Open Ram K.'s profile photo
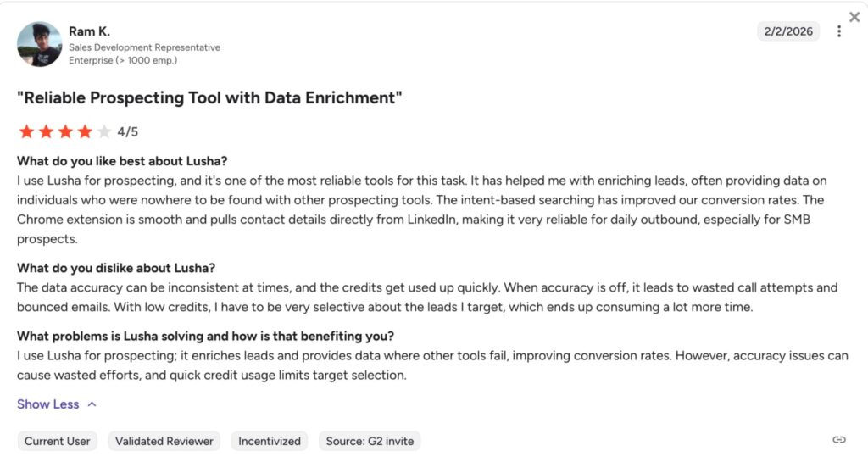This screenshot has width=868, height=462. [39, 44]
